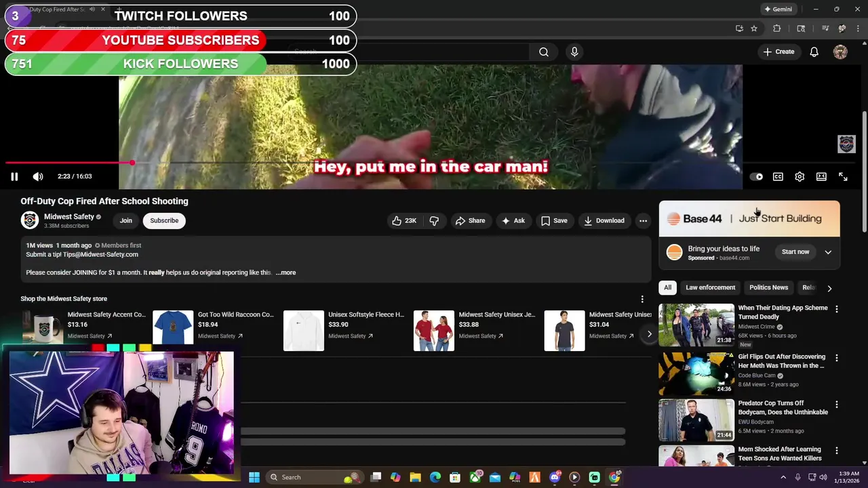Image resolution: width=868 pixels, height=488 pixels.
Task: Subscribe to Midwest Safety channel
Action: tap(164, 220)
